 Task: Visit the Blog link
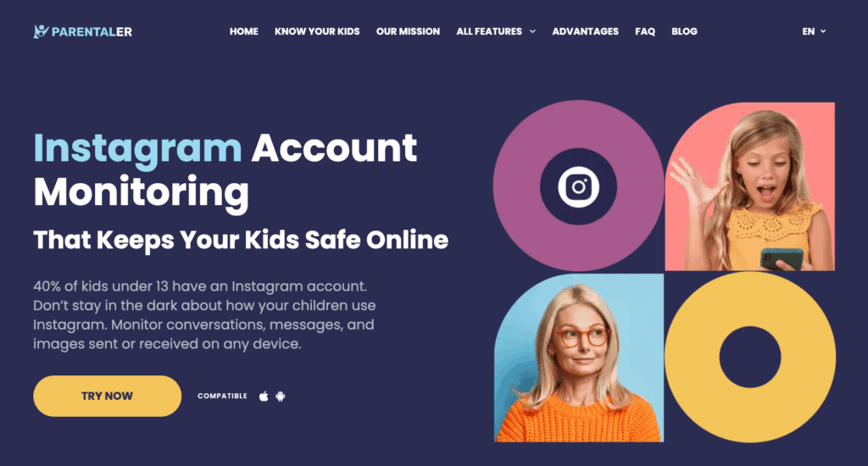point(684,31)
